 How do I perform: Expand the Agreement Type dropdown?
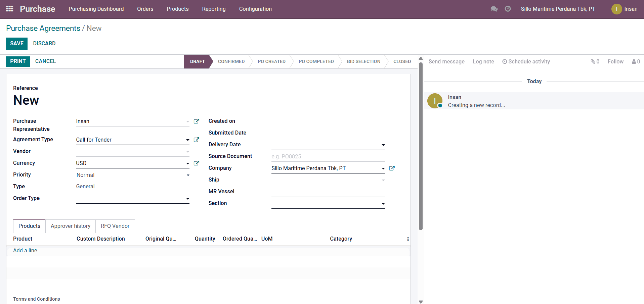(187, 140)
